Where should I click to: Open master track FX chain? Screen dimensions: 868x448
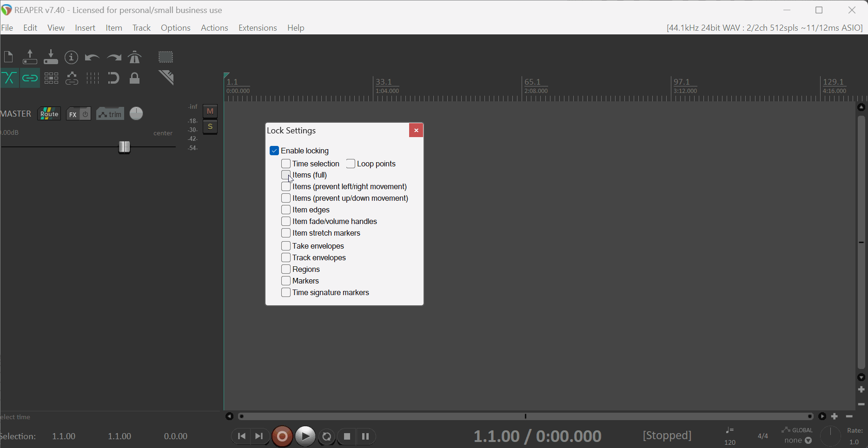(x=73, y=114)
